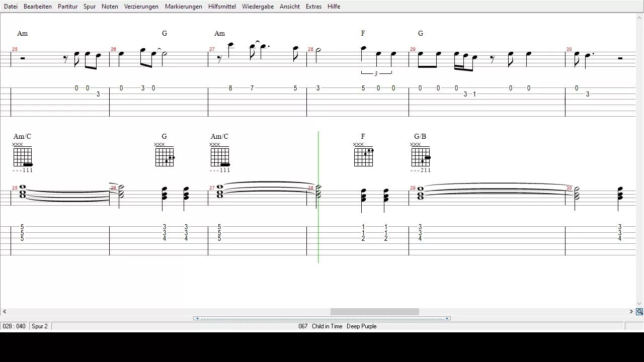Click the zoom magnifier icon at scrollbar corner
This screenshot has height=362, width=644.
(x=639, y=312)
